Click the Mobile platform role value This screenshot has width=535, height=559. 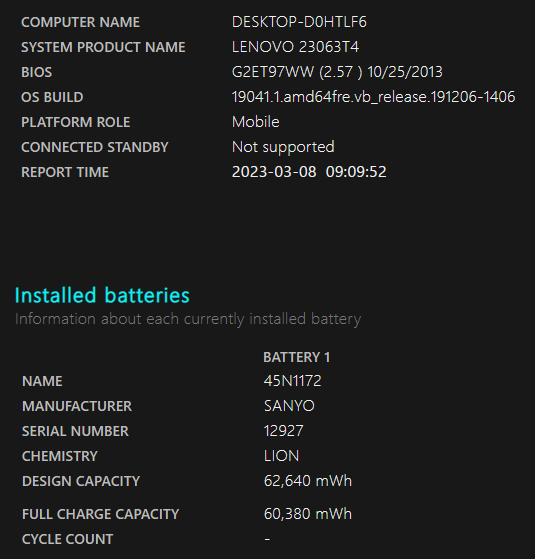pos(256,122)
